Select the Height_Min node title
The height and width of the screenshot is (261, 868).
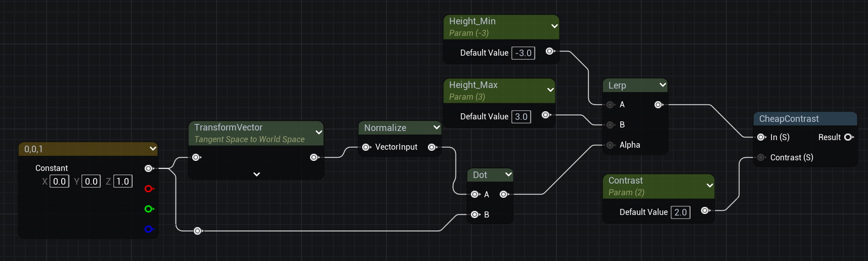pyautogui.click(x=472, y=21)
